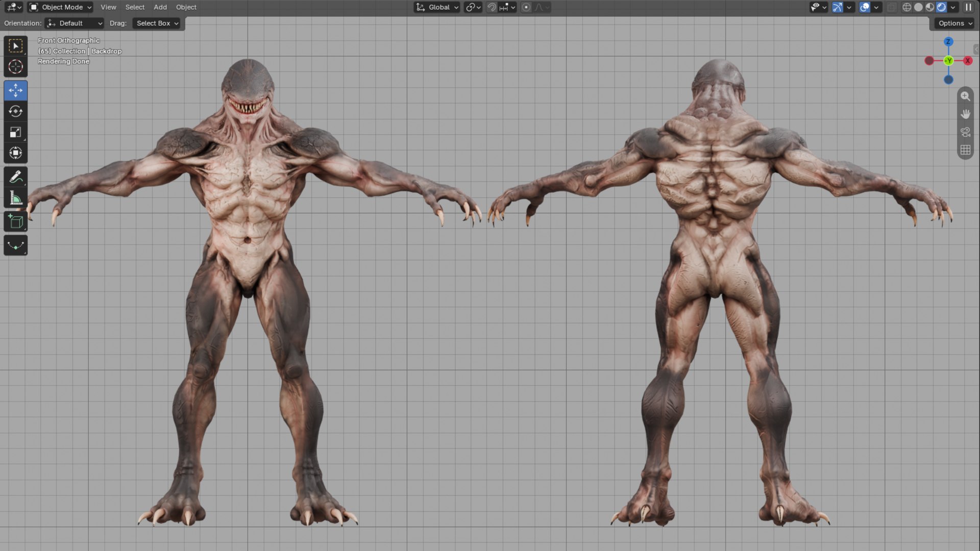Switch to rendered viewport shading
Viewport: 980px width, 551px height.
pos(942,7)
